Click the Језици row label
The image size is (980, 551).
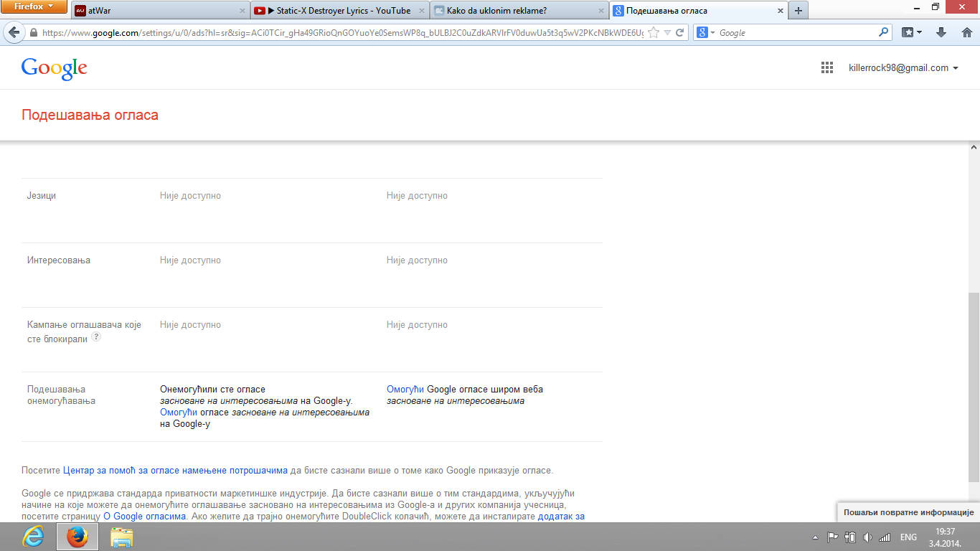[x=42, y=196]
